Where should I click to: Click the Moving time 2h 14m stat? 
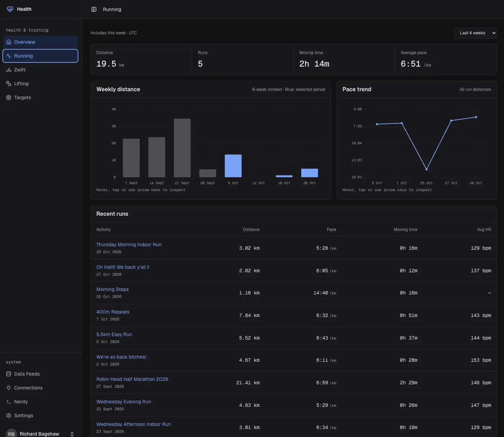click(x=314, y=64)
